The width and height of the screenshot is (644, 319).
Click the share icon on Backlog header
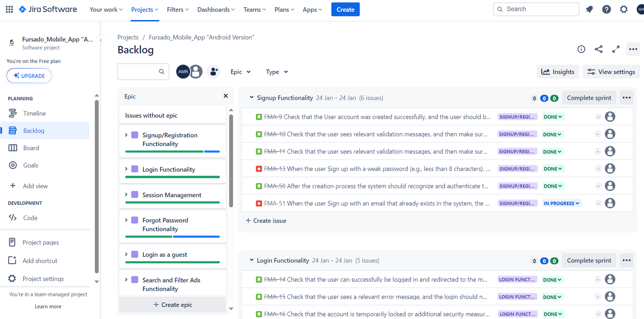[599, 49]
